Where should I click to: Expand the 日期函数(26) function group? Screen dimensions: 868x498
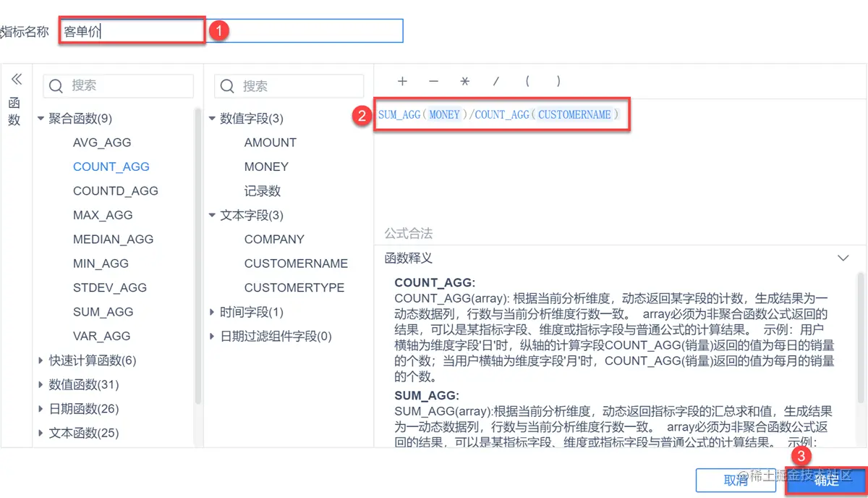point(41,408)
